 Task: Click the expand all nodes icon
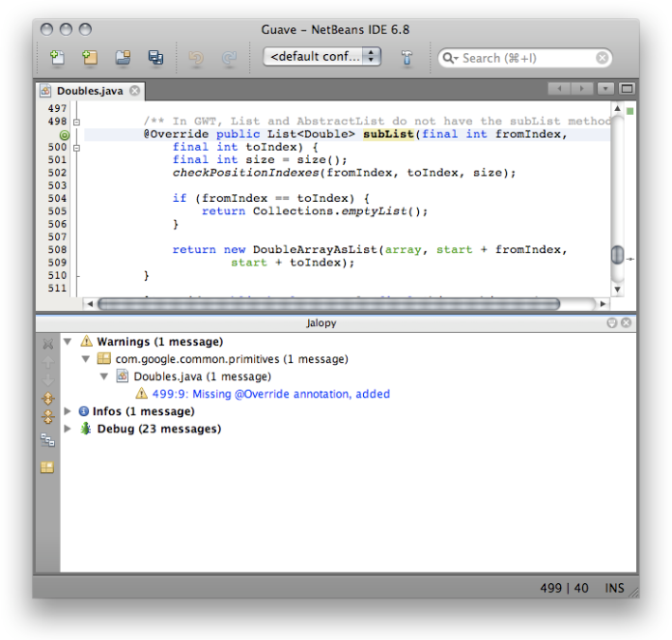48,399
